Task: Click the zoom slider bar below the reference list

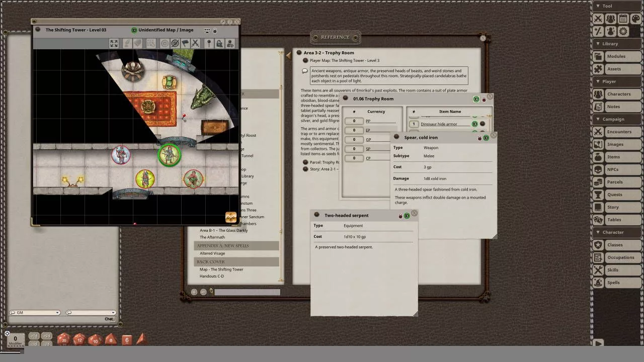Action: click(248, 292)
